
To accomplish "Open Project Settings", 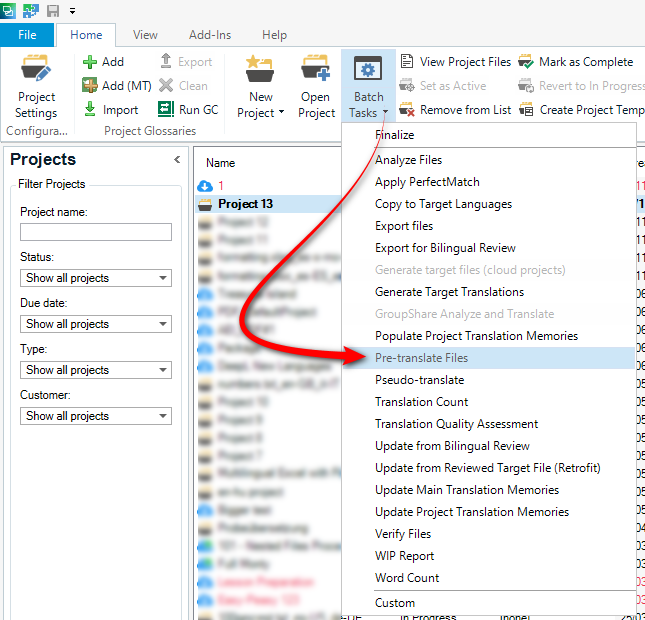I will (x=36, y=87).
